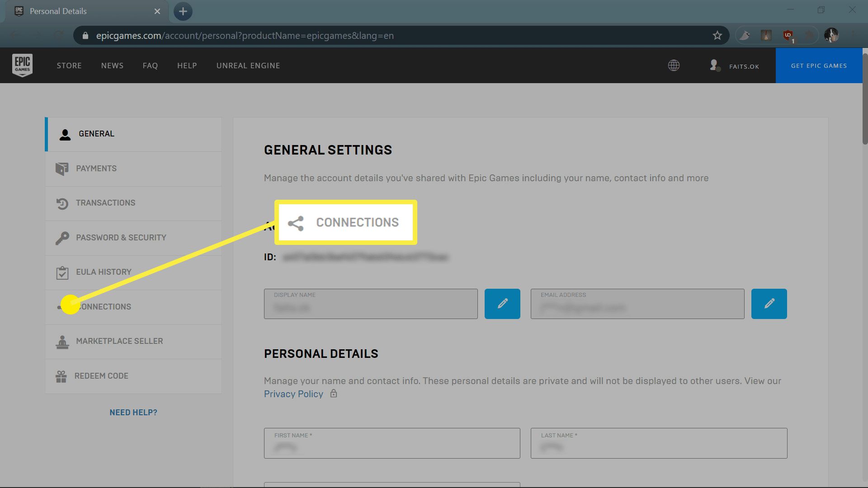Click the browser forward arrow

tap(37, 35)
